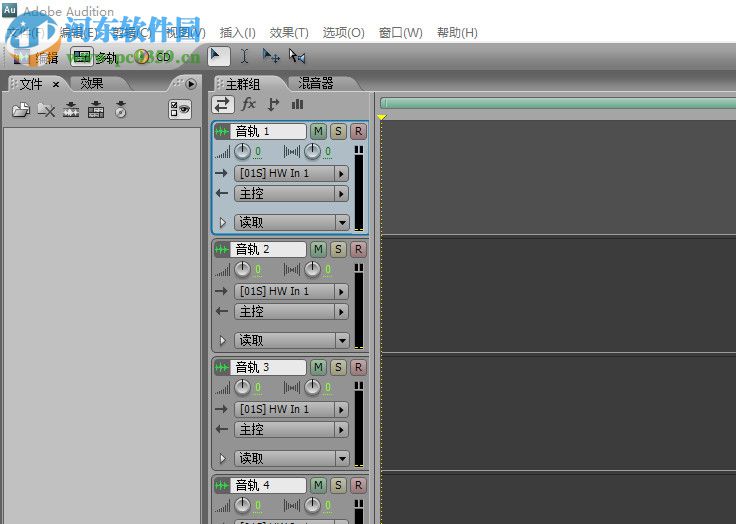The height and width of the screenshot is (524, 736).
Task: Click the Files panel play arrow button
Action: coord(191,84)
